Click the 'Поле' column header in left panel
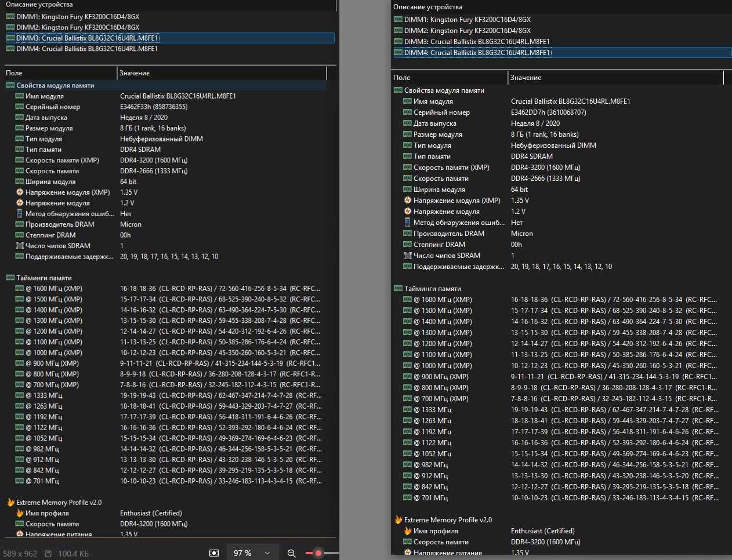 pyautogui.click(x=61, y=73)
